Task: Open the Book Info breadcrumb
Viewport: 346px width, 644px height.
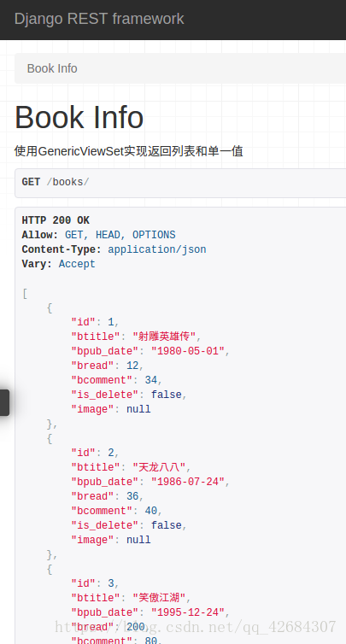Action: click(x=52, y=68)
